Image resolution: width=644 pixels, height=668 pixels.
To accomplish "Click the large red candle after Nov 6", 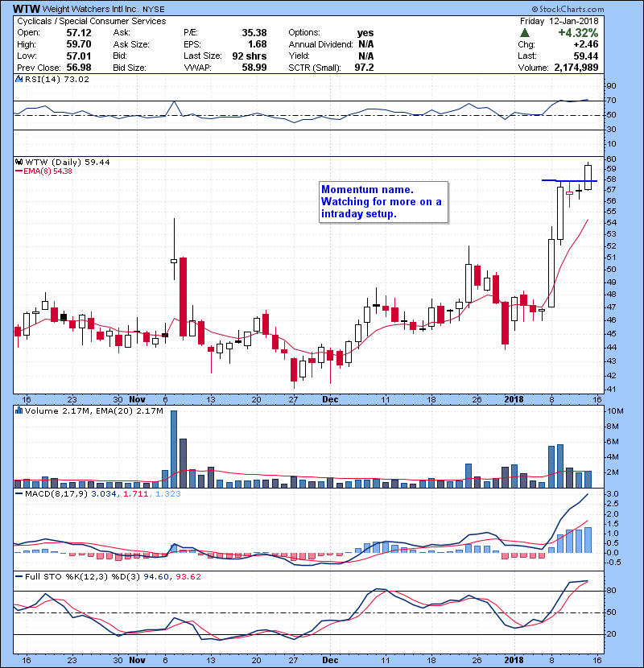I will (184, 297).
